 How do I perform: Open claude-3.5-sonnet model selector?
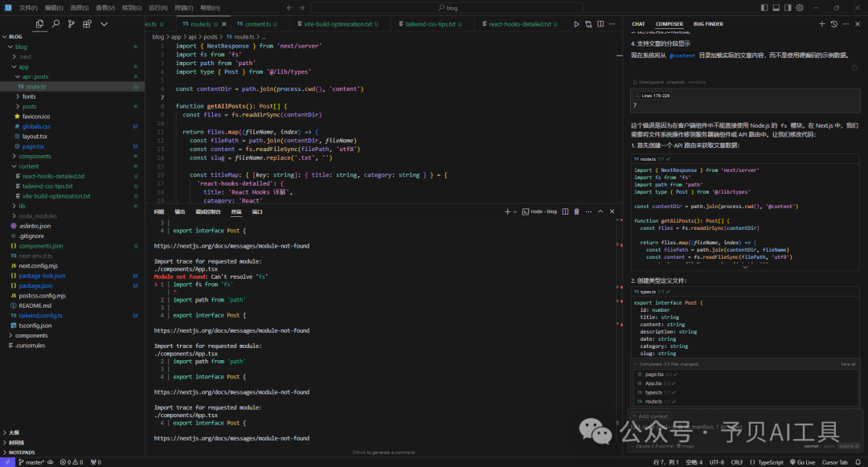click(653, 446)
